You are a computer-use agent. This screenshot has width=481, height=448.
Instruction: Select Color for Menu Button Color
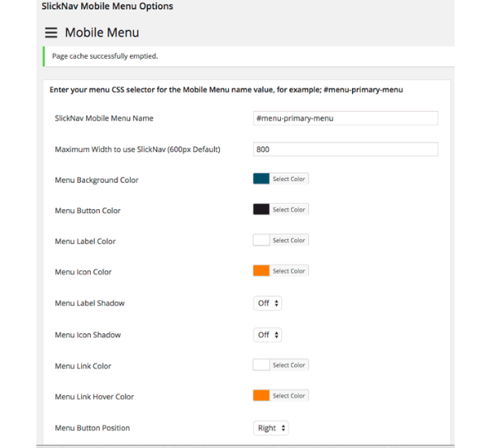[289, 210]
